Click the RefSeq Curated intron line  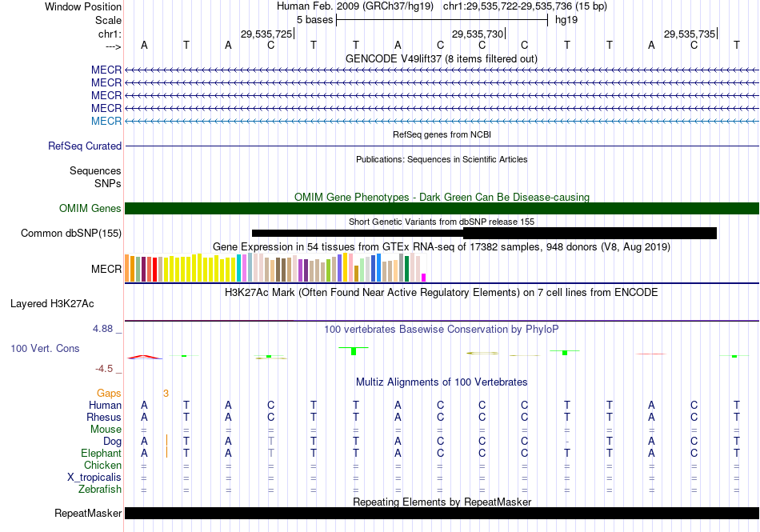coord(442,146)
